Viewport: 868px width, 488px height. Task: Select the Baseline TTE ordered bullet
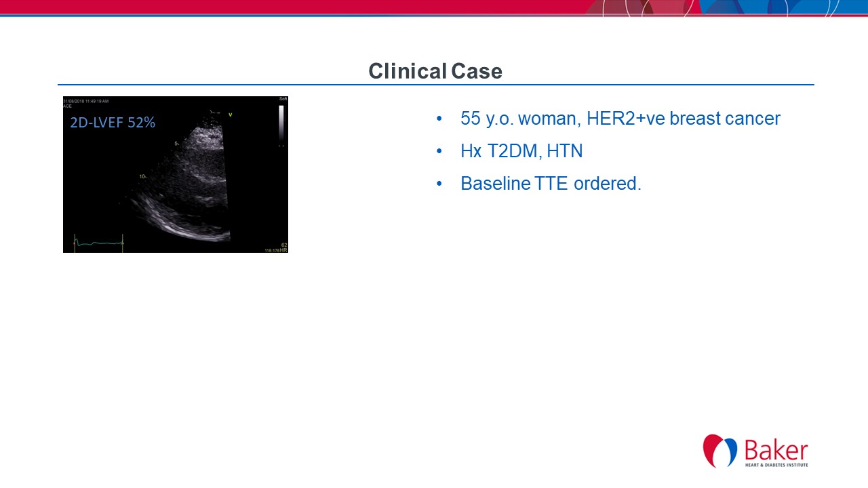coord(550,184)
